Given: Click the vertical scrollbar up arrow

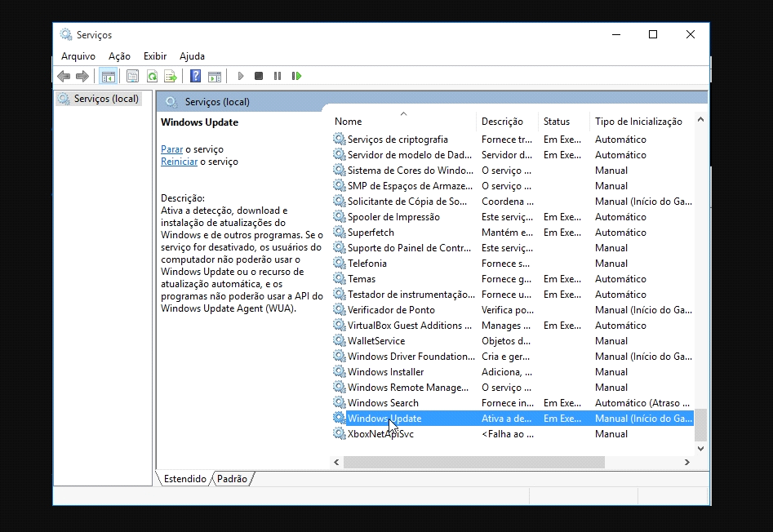Looking at the screenshot, I should click(x=700, y=120).
